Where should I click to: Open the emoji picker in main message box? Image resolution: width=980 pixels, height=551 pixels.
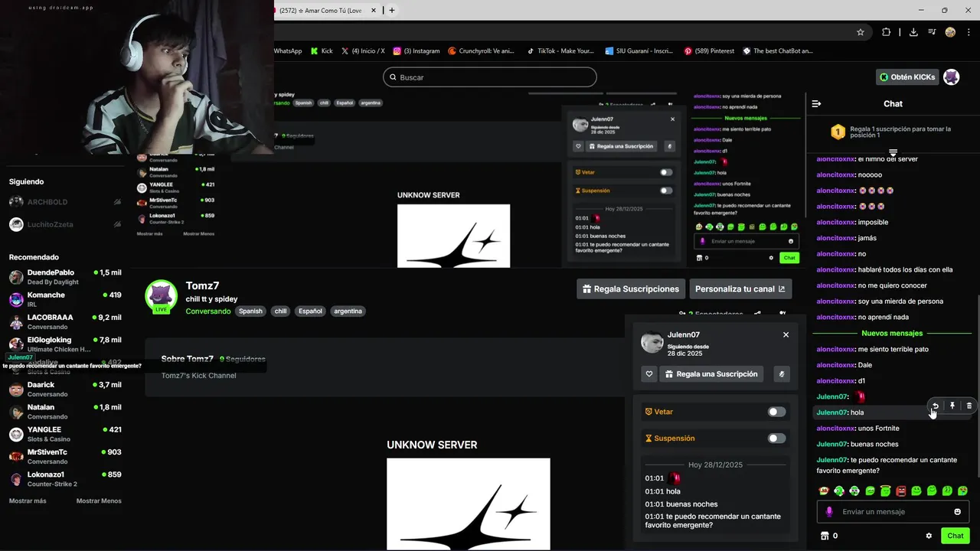click(x=957, y=512)
